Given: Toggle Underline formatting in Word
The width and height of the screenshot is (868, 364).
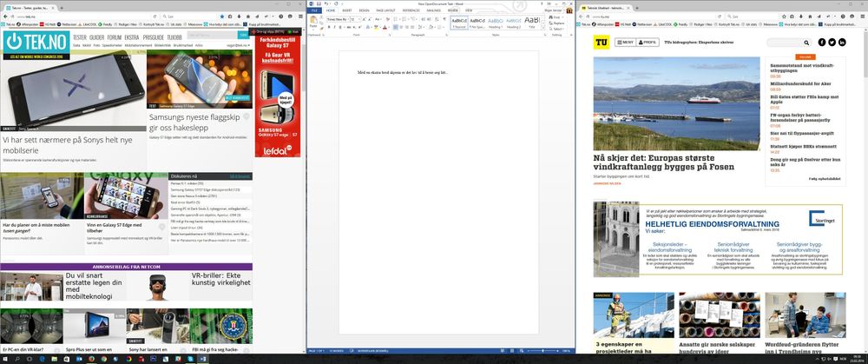Looking at the screenshot, I should (x=340, y=27).
